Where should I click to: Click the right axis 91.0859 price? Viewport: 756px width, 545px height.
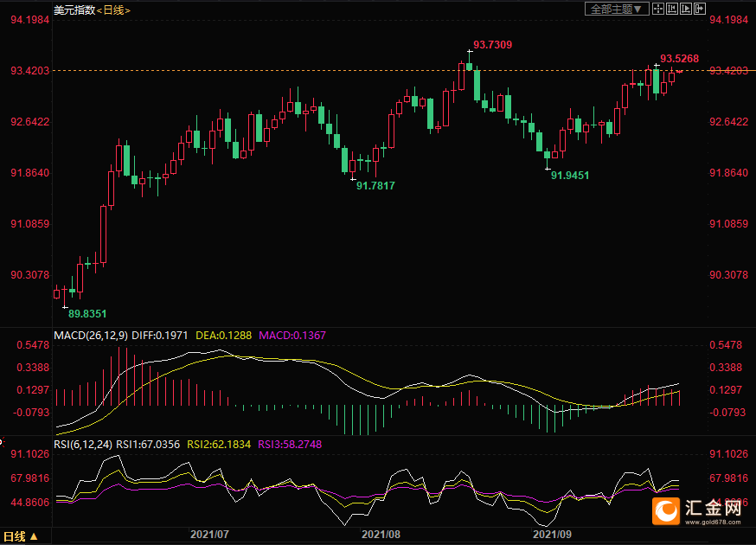[728, 224]
